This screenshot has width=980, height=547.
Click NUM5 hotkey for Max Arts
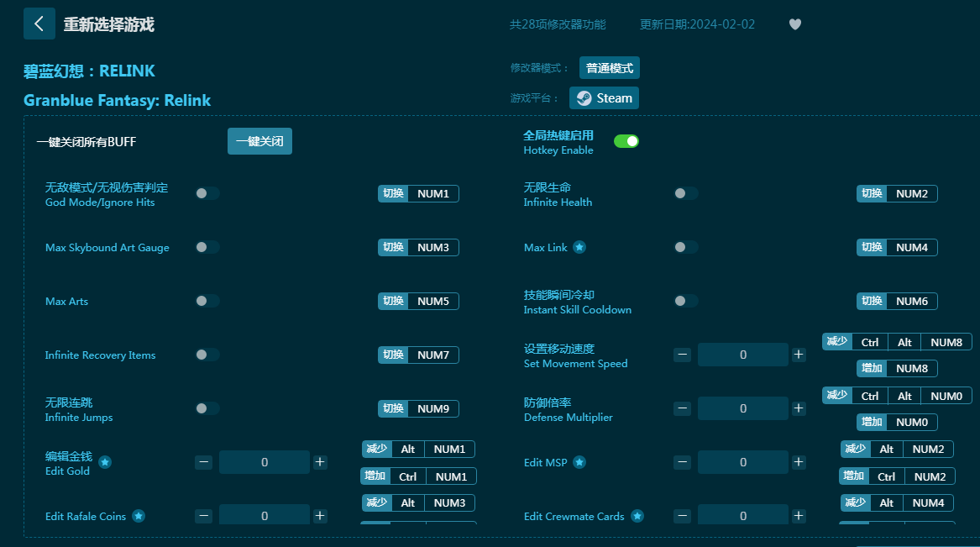(418, 302)
